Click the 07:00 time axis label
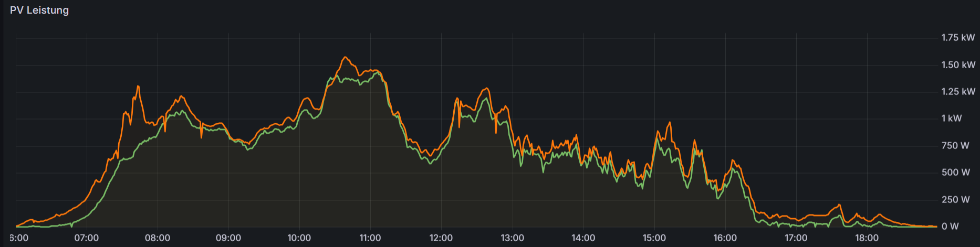This screenshot has width=980, height=247. (x=87, y=238)
